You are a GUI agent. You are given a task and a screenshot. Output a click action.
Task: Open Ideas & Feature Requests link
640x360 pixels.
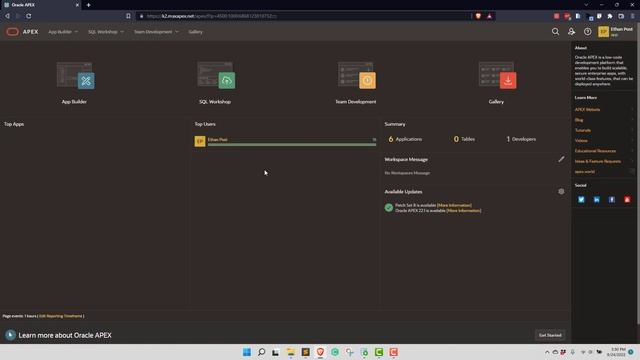598,161
